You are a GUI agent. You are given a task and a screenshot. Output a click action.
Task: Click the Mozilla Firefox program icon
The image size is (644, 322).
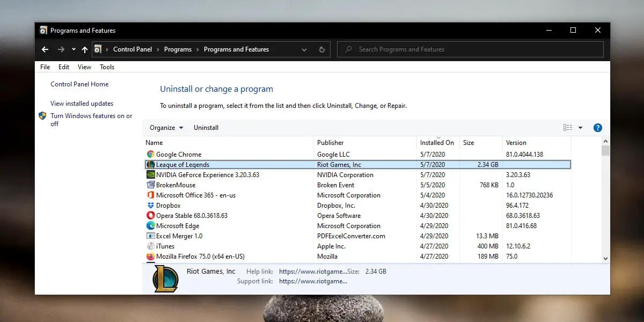click(x=151, y=257)
